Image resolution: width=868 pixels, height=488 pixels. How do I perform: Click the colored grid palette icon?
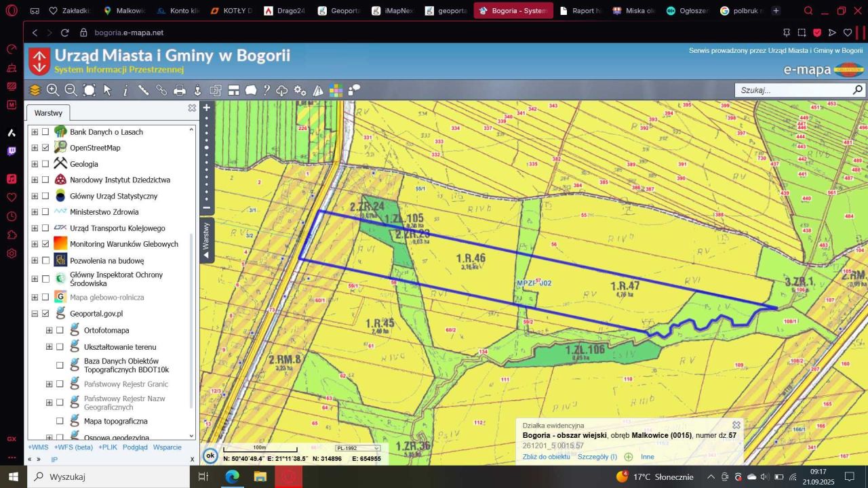point(336,90)
